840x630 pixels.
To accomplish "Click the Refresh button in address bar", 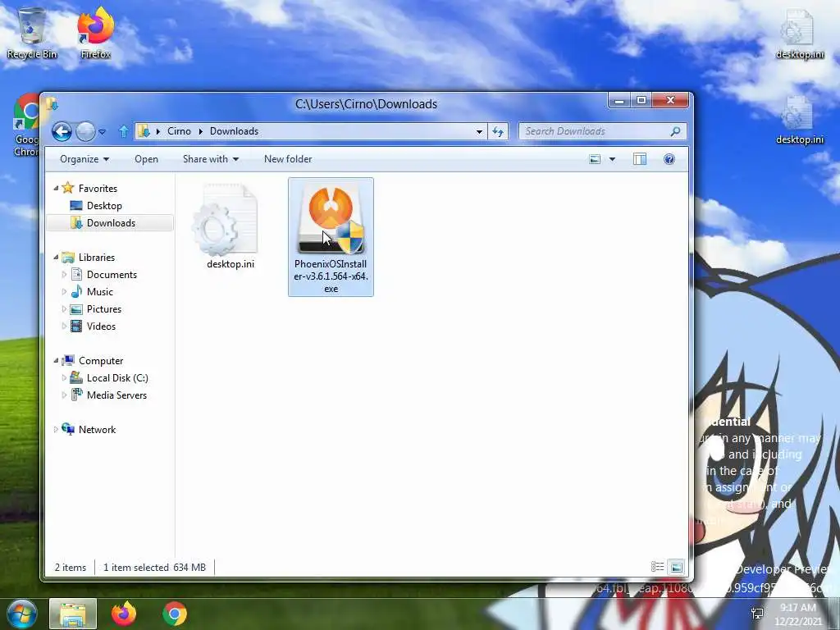I will 498,132.
